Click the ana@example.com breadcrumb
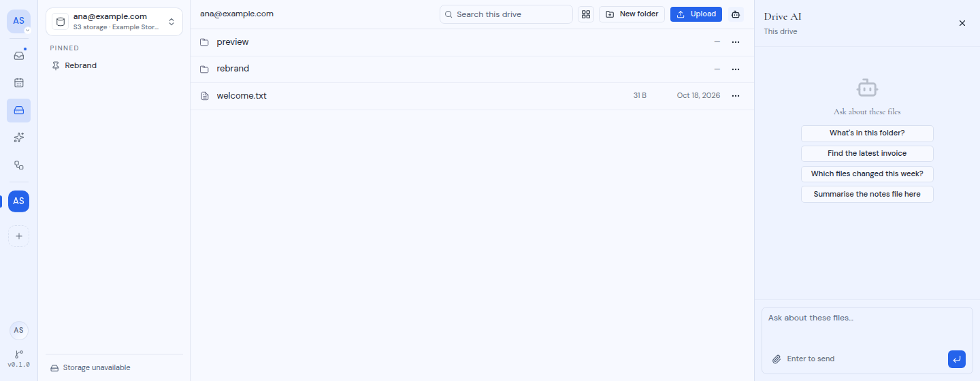The image size is (980, 381). [x=237, y=14]
